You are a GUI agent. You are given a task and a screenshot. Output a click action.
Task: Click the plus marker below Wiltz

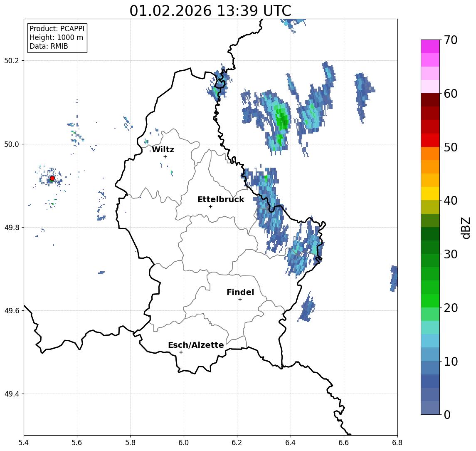coord(165,156)
